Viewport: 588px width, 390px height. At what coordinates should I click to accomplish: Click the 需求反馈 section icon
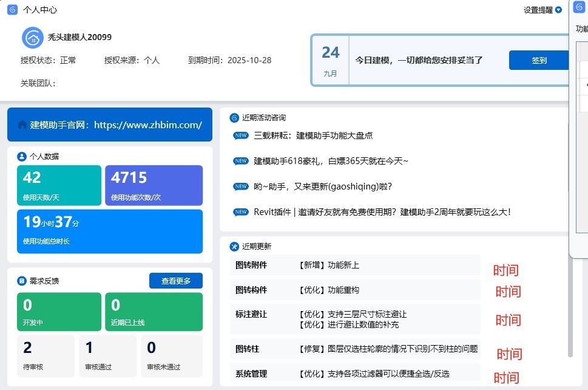coord(22,281)
